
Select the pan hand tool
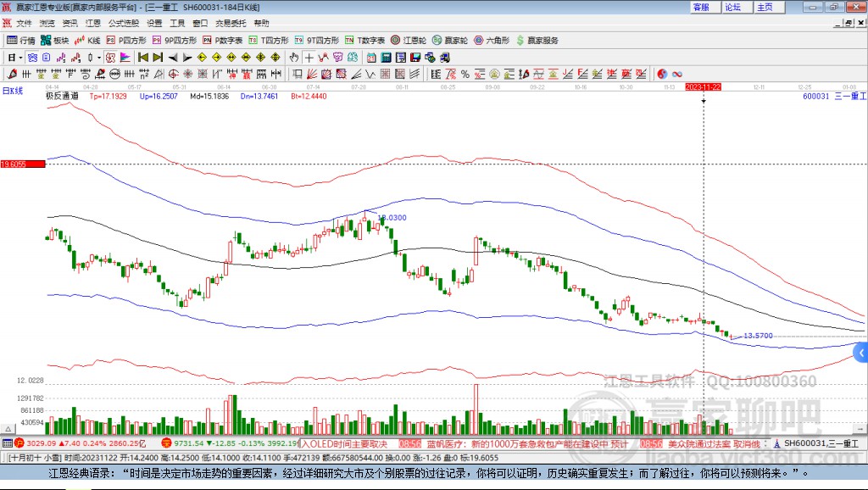[294, 58]
